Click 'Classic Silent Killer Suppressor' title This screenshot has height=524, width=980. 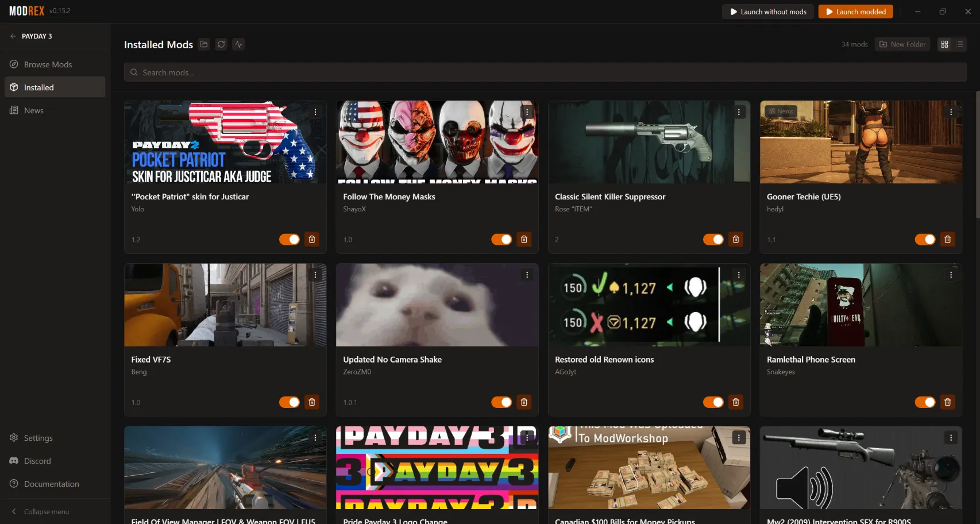610,196
